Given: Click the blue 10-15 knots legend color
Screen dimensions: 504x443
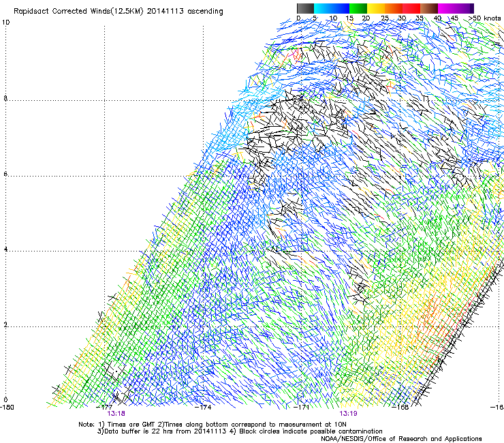Looking at the screenshot, I should (x=341, y=8).
